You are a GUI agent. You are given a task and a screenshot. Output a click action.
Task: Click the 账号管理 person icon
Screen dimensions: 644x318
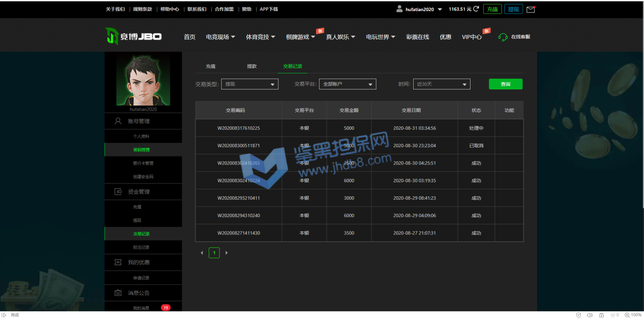pos(118,121)
